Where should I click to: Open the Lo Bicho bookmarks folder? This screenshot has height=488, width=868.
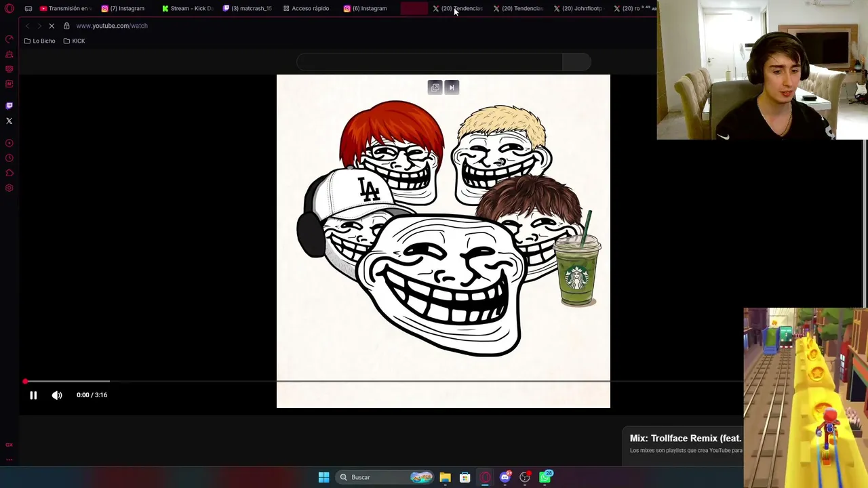tap(39, 41)
